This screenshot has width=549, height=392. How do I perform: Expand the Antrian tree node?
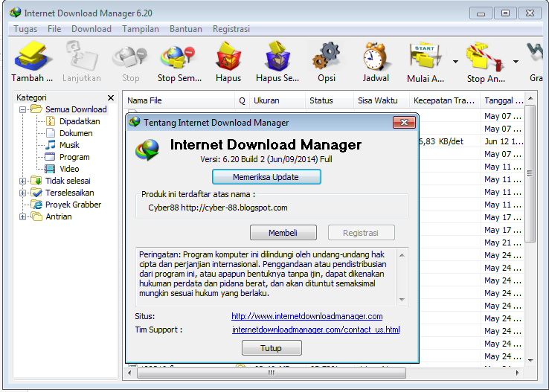(22, 216)
